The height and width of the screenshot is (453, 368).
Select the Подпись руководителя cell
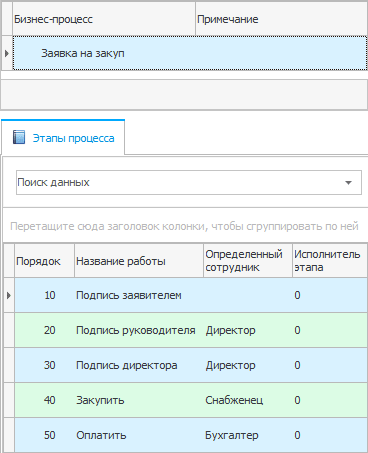pyautogui.click(x=139, y=330)
